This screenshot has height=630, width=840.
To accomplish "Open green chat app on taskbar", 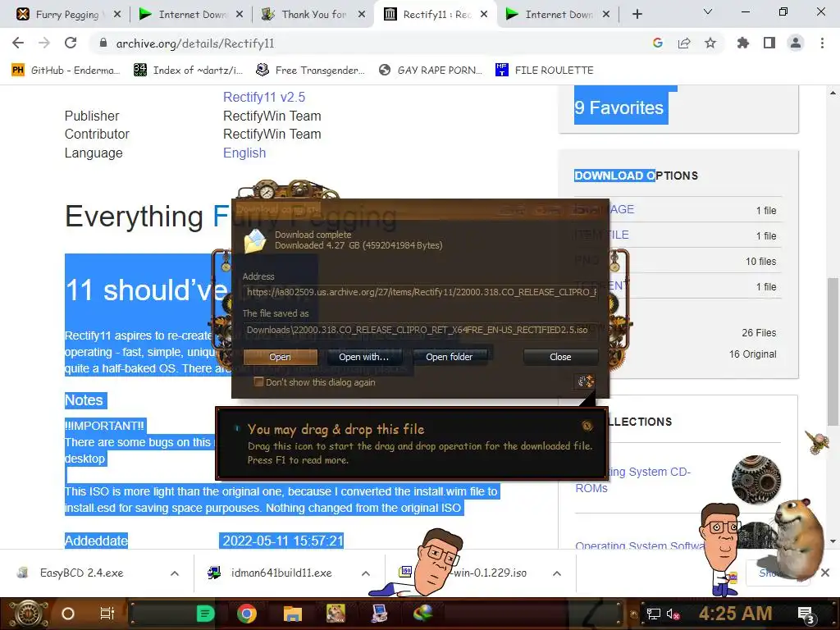I will click(205, 614).
